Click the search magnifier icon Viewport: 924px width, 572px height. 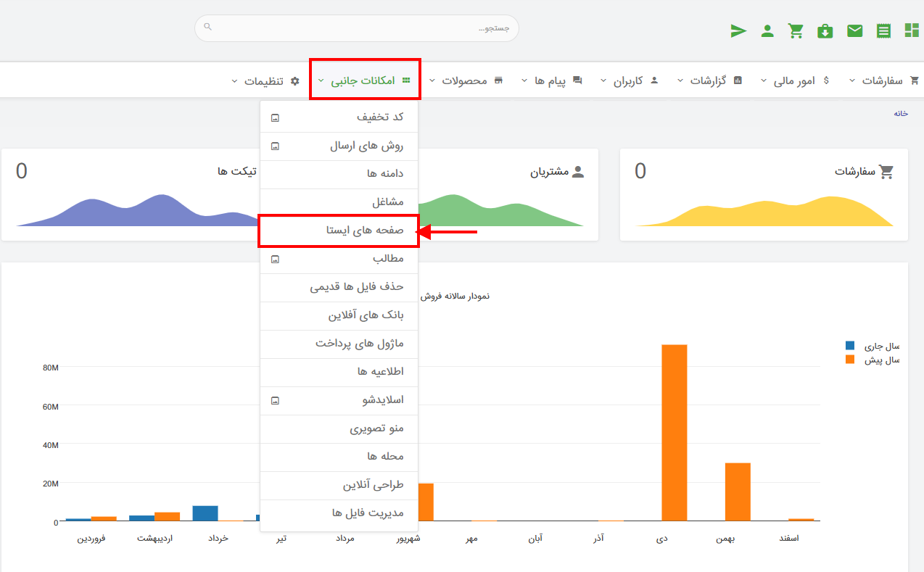[208, 27]
